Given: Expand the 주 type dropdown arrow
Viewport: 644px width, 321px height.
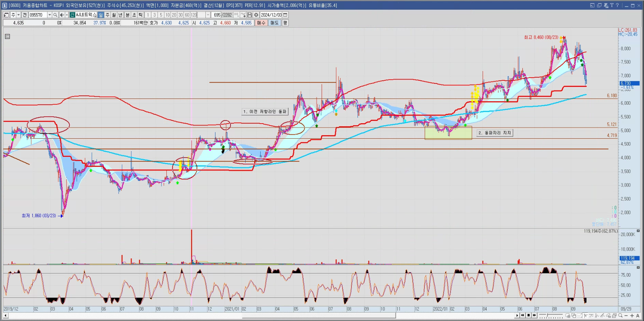Looking at the screenshot, I should 19,15.
